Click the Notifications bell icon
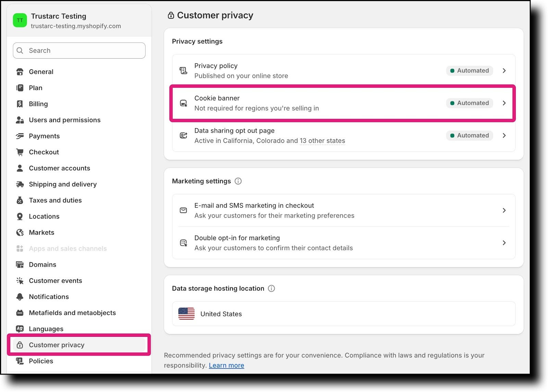The image size is (548, 392). coord(20,297)
